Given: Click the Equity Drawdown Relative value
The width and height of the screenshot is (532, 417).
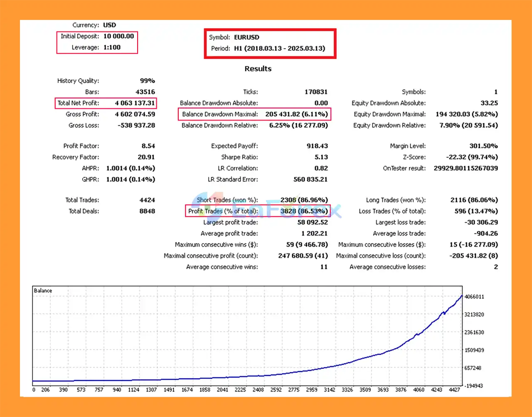Looking at the screenshot, I should (x=468, y=125).
